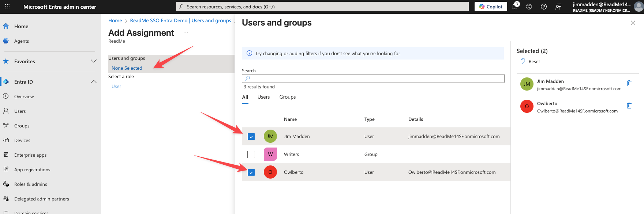The image size is (644, 214).
Task: Open notifications bell icon
Action: pyautogui.click(x=515, y=6)
